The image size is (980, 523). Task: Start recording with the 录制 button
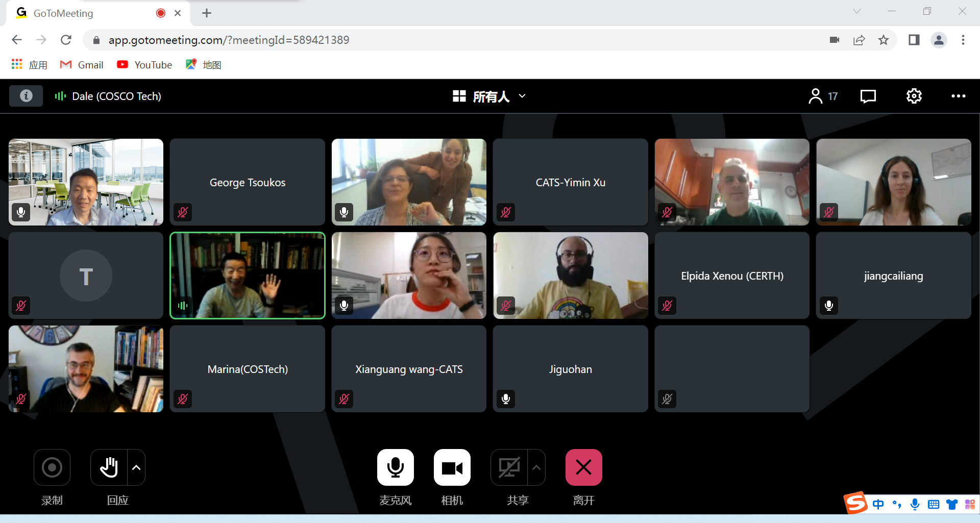[x=52, y=467]
